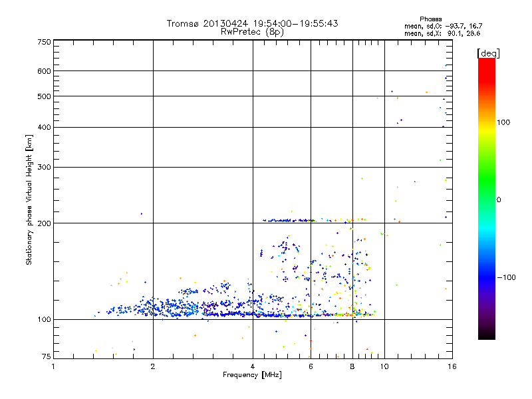Click the x-axis tick label "10"

pos(384,366)
